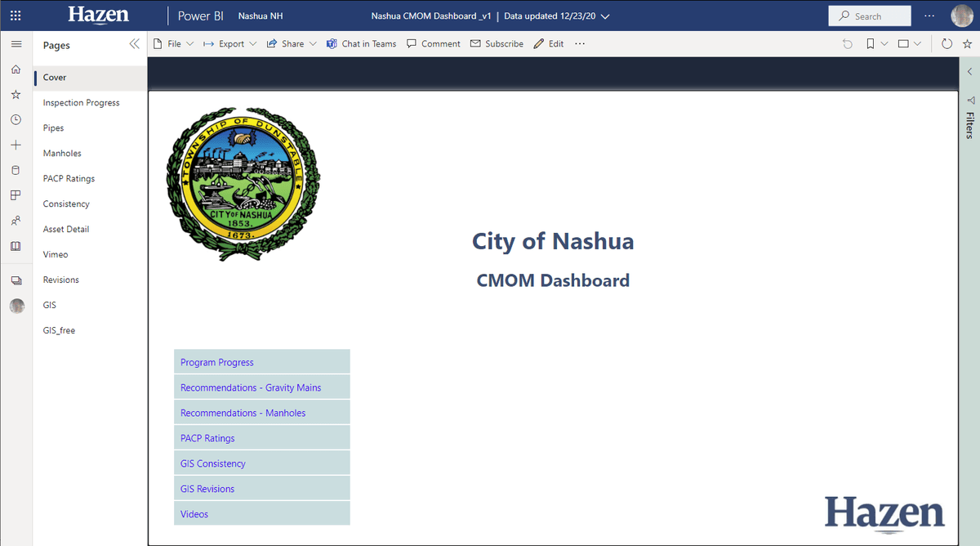Open the Export menu
The width and height of the screenshot is (980, 546).
229,44
